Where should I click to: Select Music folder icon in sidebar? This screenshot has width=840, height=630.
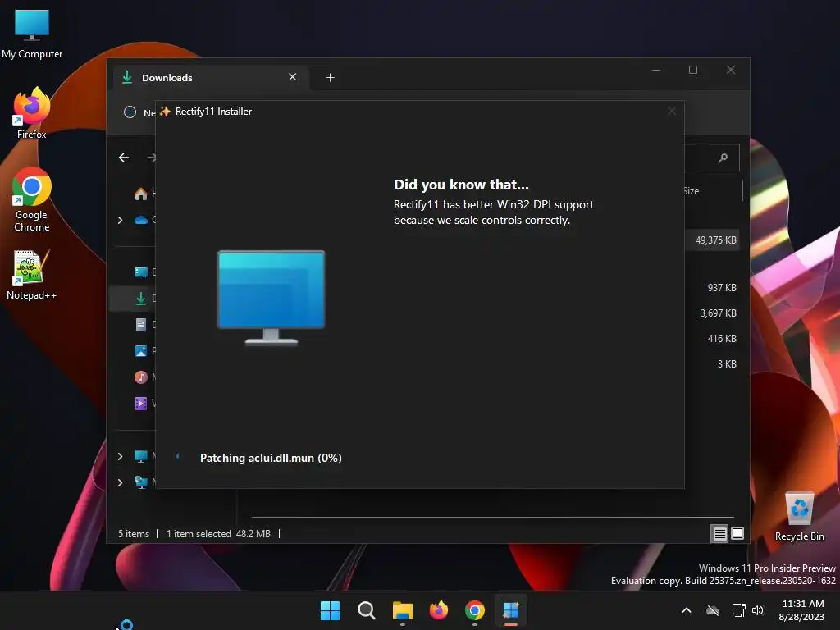tap(141, 377)
